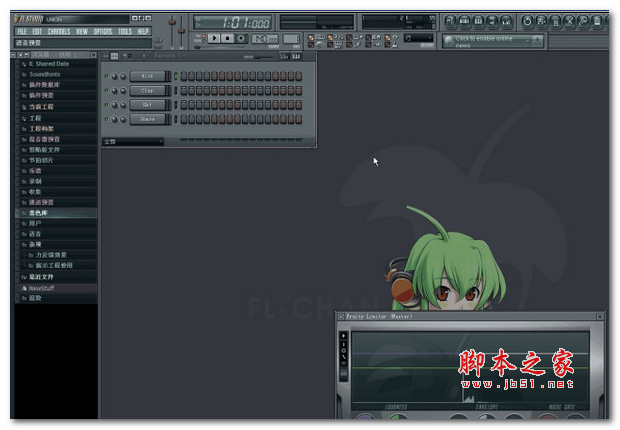Image resolution: width=620 pixels, height=430 pixels.
Task: Select the NewStuff item in browser
Action: tap(55, 288)
